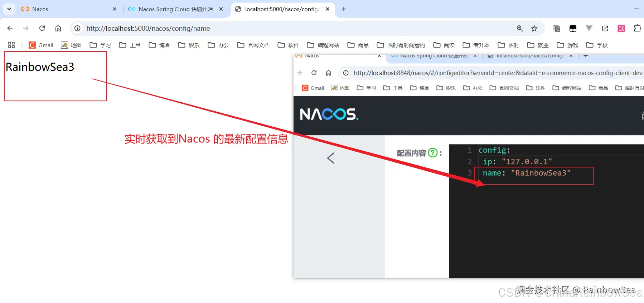
Task: Expand the 编程网站 bookmark folder
Action: click(323, 45)
